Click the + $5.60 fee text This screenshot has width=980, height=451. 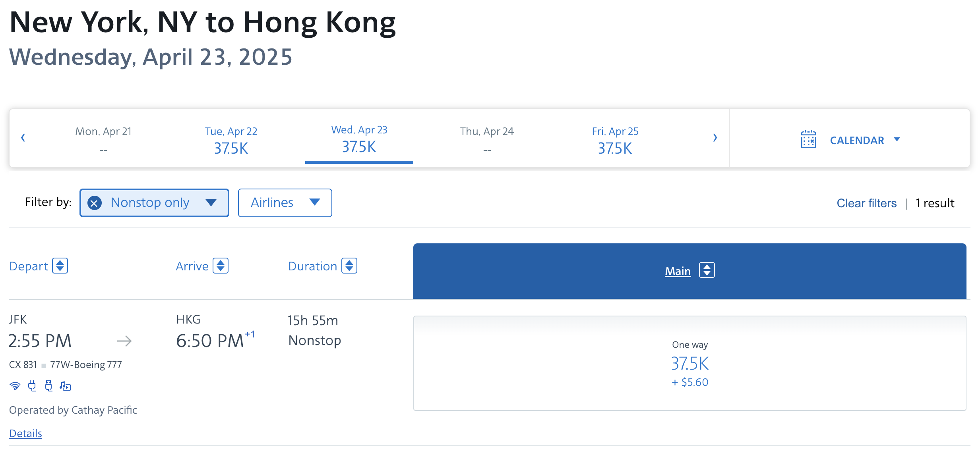point(690,382)
